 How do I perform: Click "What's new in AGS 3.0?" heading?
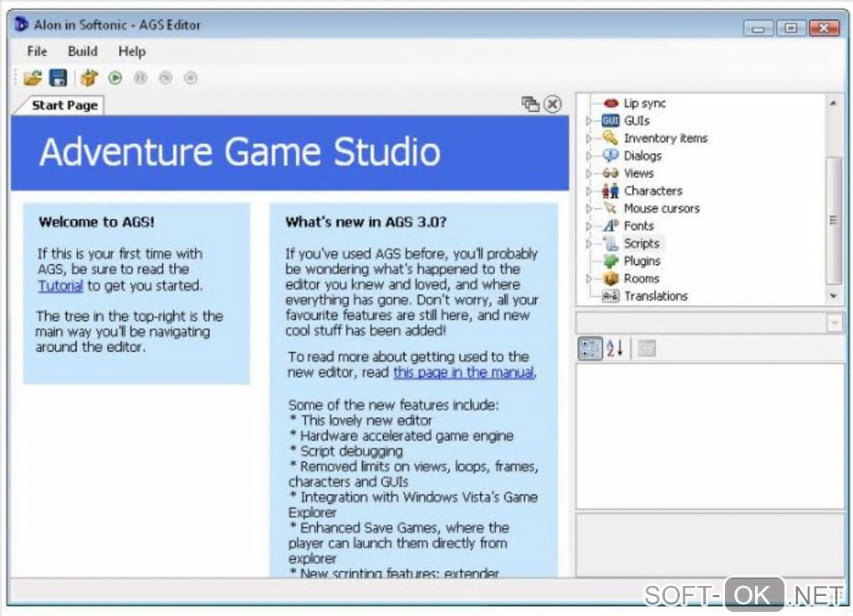(365, 221)
